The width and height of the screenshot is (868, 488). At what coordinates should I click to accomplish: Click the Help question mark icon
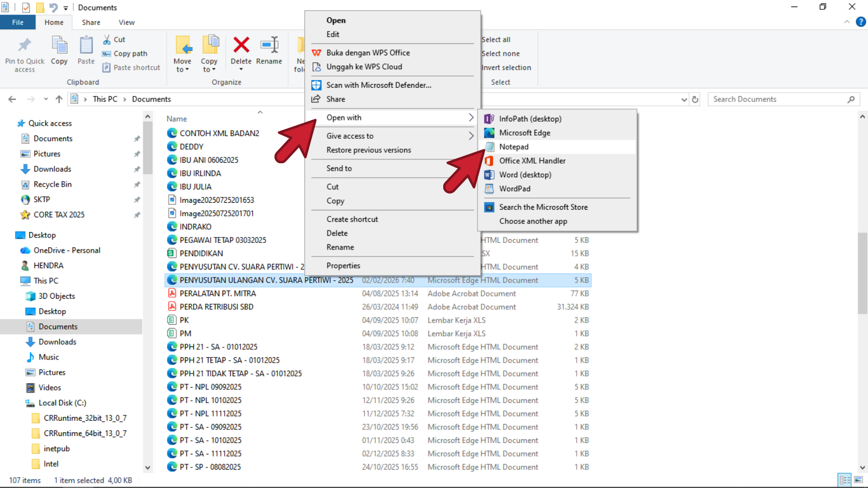coord(860,22)
